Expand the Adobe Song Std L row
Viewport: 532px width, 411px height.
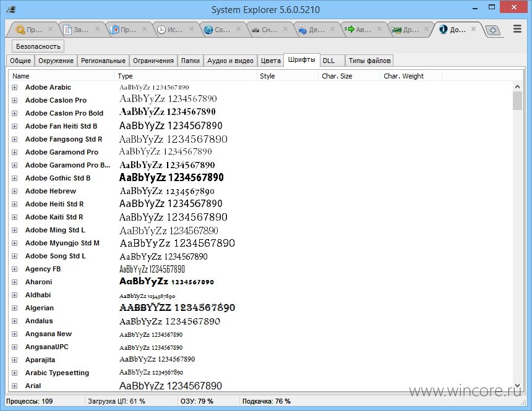tap(15, 256)
